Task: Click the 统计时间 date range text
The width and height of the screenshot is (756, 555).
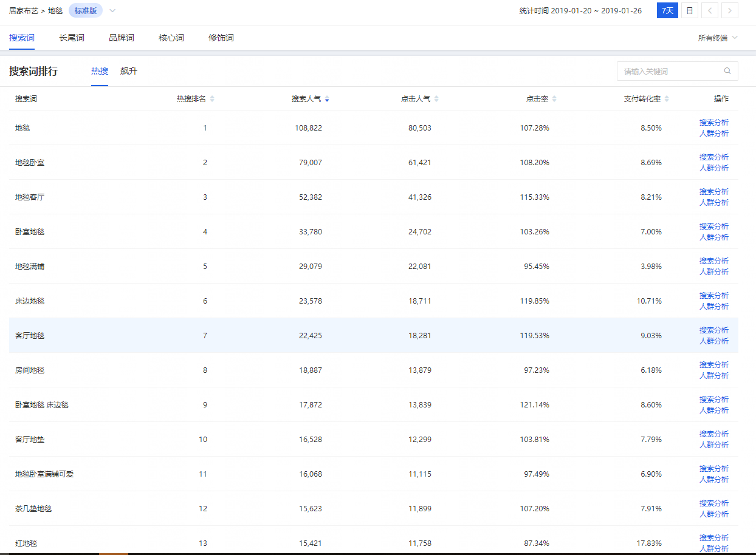Action: pyautogui.click(x=580, y=11)
